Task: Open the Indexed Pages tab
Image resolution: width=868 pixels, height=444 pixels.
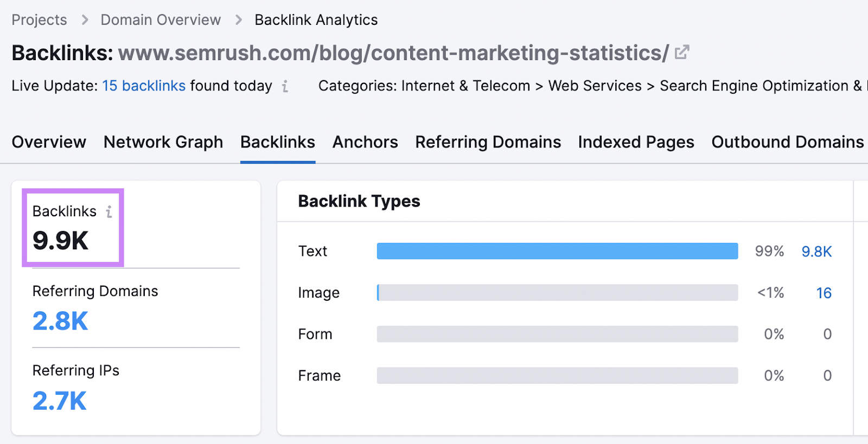Action: [x=636, y=142]
